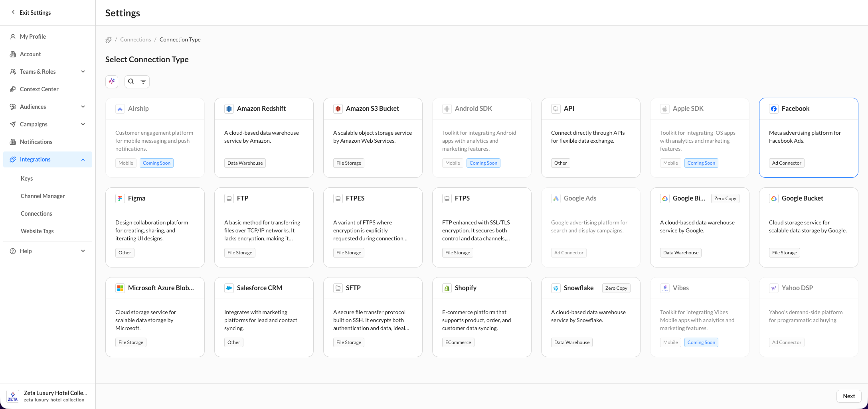Viewport: 868px width, 409px height.
Task: Open Notifications settings
Action: point(47,142)
